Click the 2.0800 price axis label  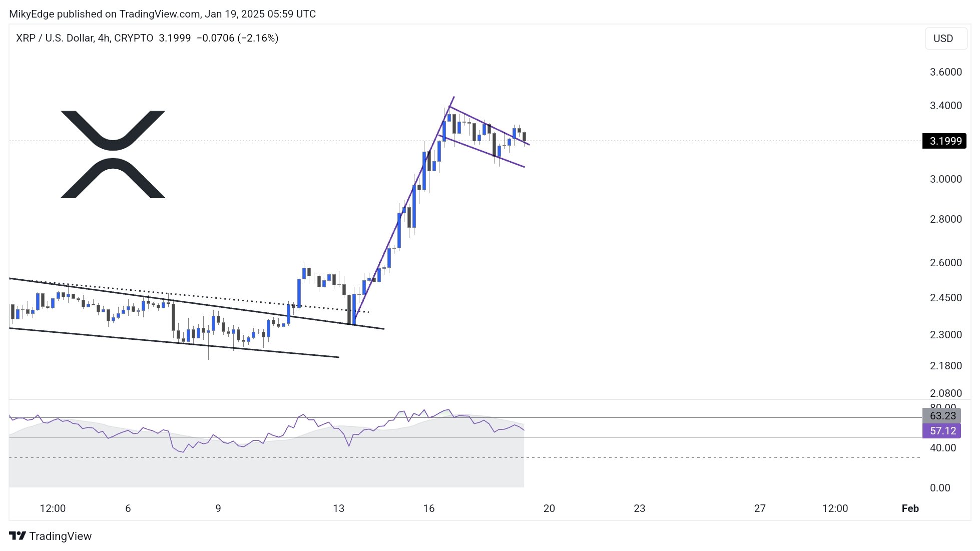(945, 393)
